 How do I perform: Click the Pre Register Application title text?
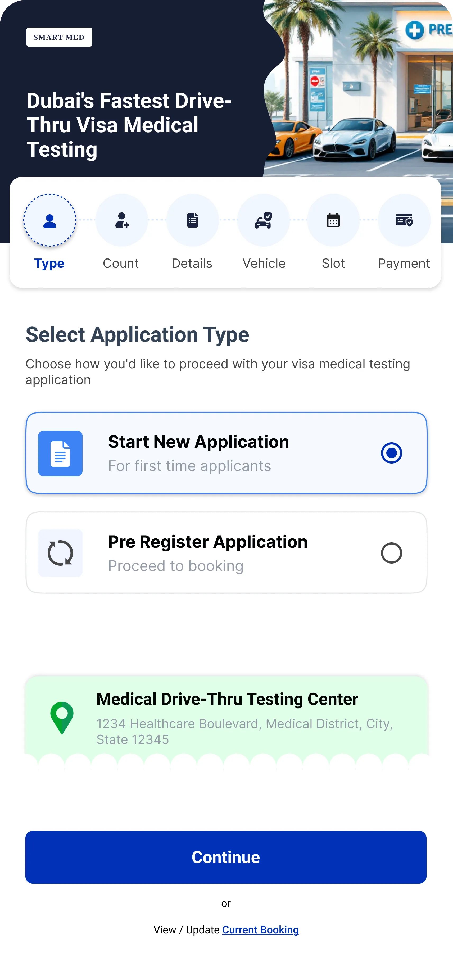click(208, 542)
